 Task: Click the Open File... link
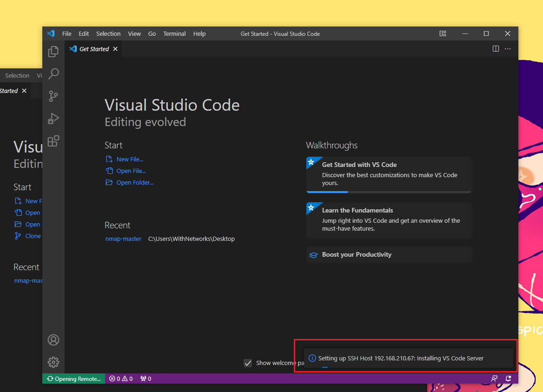click(x=131, y=171)
